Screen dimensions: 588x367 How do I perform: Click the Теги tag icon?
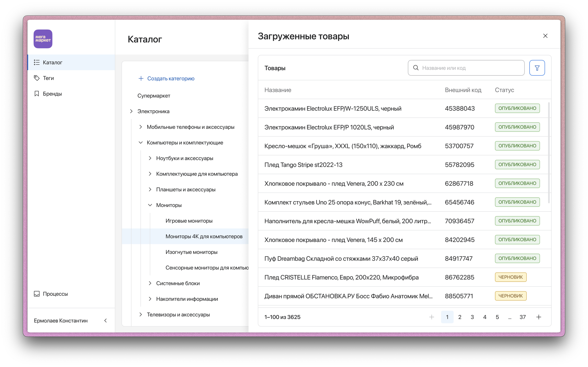tap(37, 78)
